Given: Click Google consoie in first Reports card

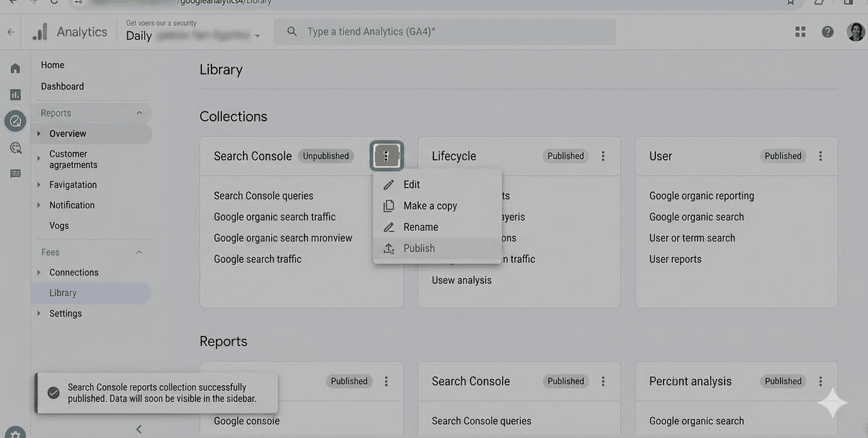Looking at the screenshot, I should click(x=247, y=421).
